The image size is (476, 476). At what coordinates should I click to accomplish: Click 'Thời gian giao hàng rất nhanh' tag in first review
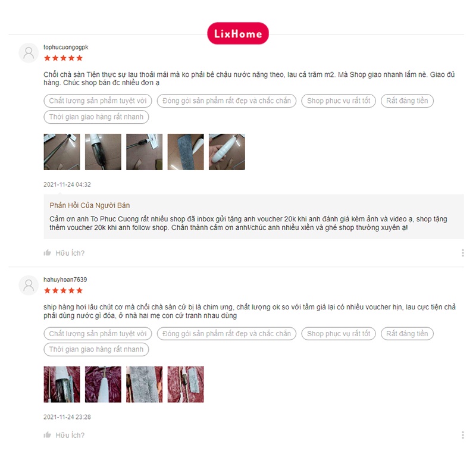tap(96, 117)
